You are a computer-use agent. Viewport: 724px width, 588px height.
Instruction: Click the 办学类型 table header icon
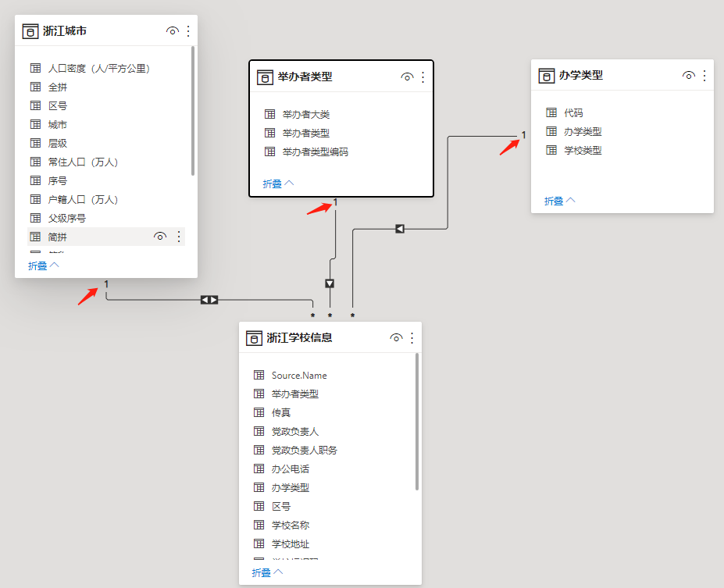547,75
